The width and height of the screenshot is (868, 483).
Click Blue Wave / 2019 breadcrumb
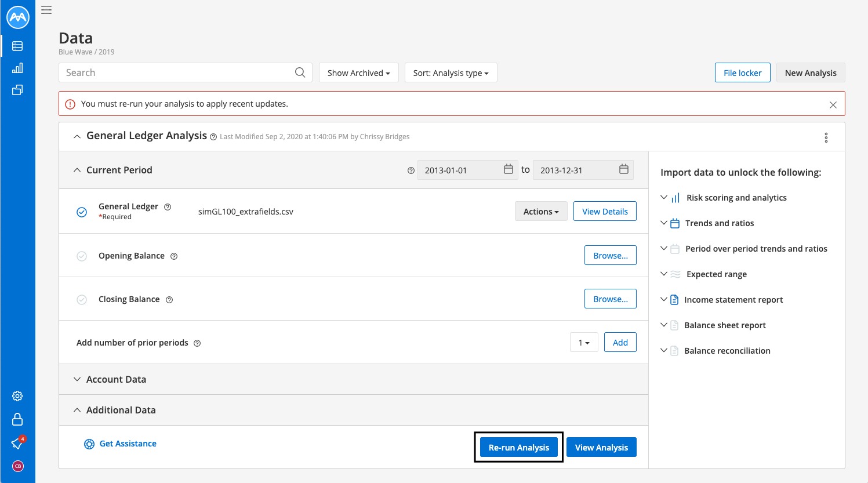(x=86, y=52)
